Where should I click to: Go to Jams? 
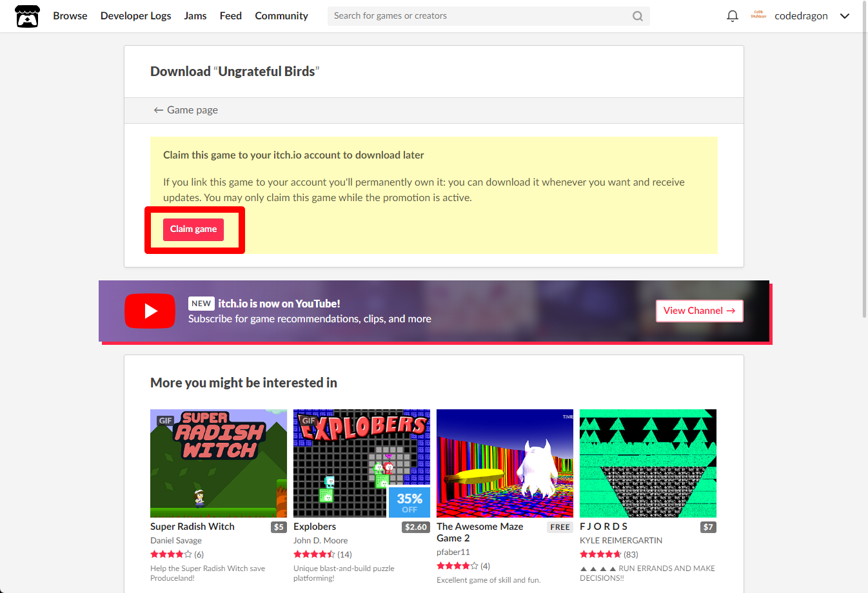195,16
